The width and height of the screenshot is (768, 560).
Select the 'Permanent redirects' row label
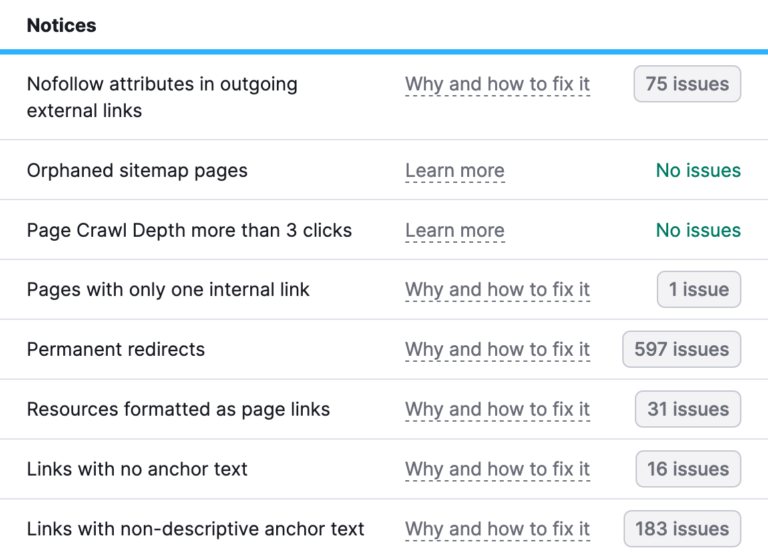click(116, 349)
